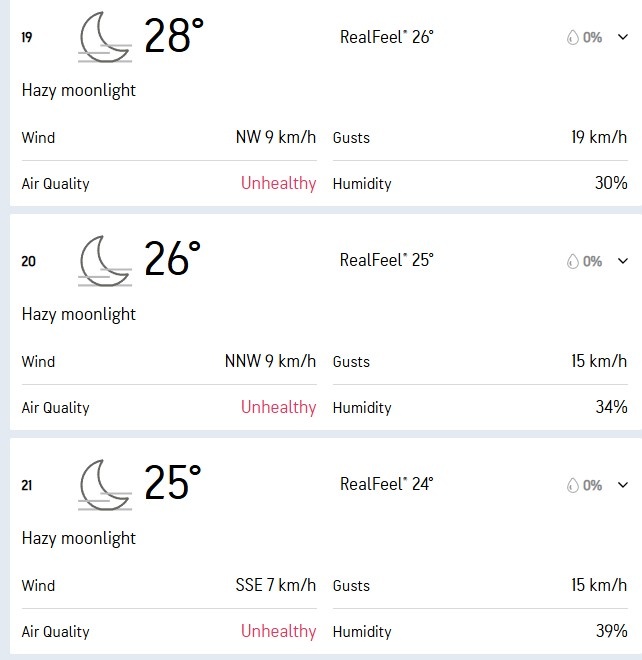This screenshot has height=660, width=642.
Task: Click the 19 km/h gusts value
Action: coord(599,137)
